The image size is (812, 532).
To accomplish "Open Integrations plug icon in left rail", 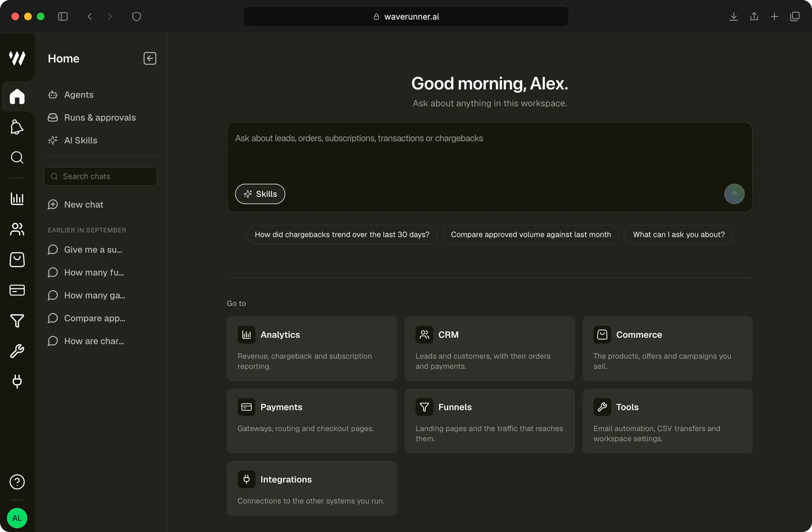I will click(x=17, y=381).
